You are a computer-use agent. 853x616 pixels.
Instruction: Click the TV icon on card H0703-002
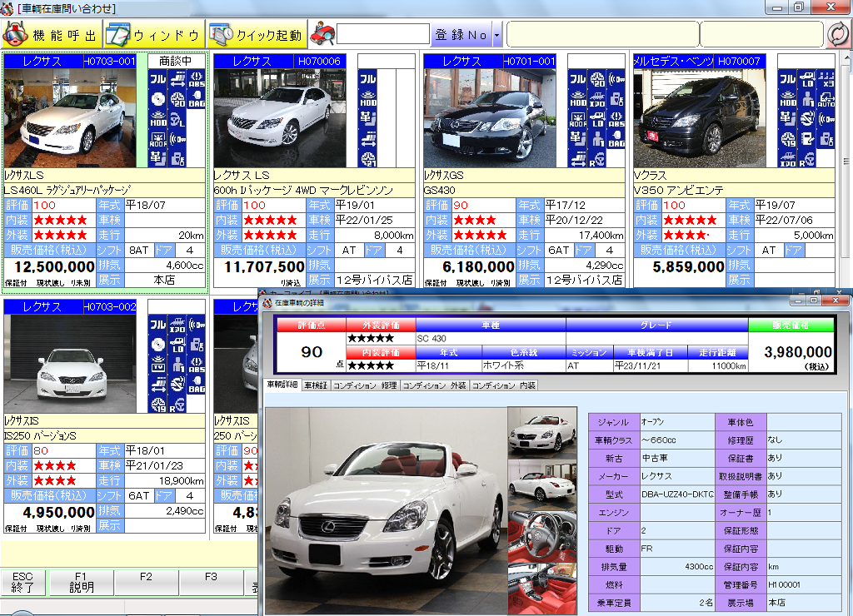pos(158,365)
